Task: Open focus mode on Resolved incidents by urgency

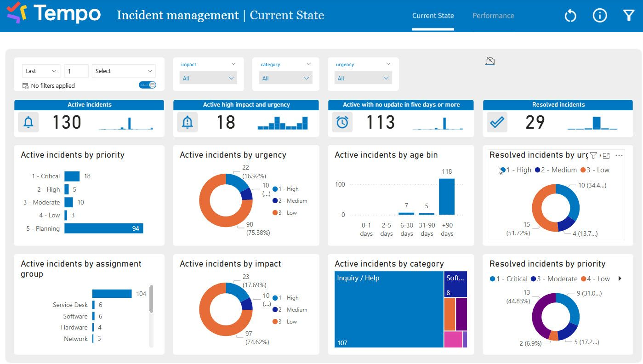Action: click(606, 155)
